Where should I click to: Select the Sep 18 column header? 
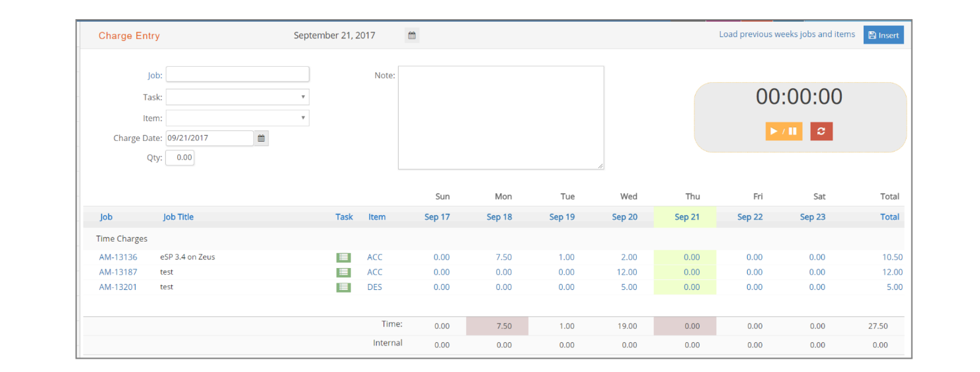pyautogui.click(x=499, y=217)
